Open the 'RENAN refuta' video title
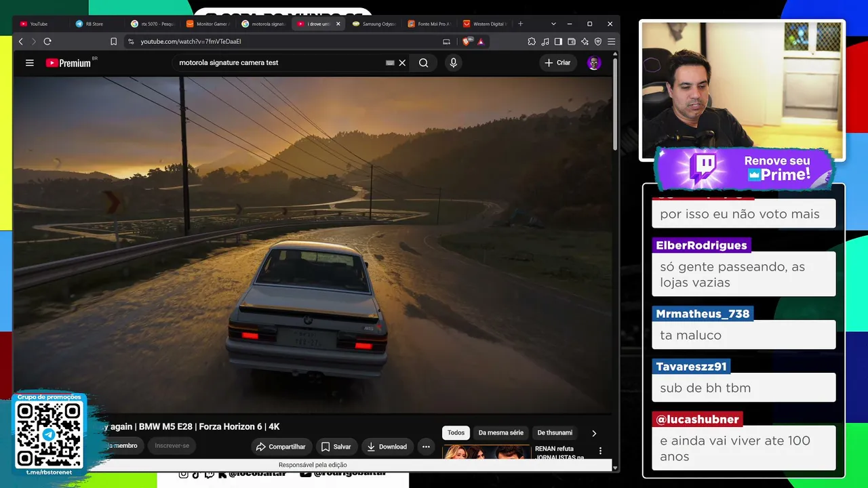 coord(560,453)
